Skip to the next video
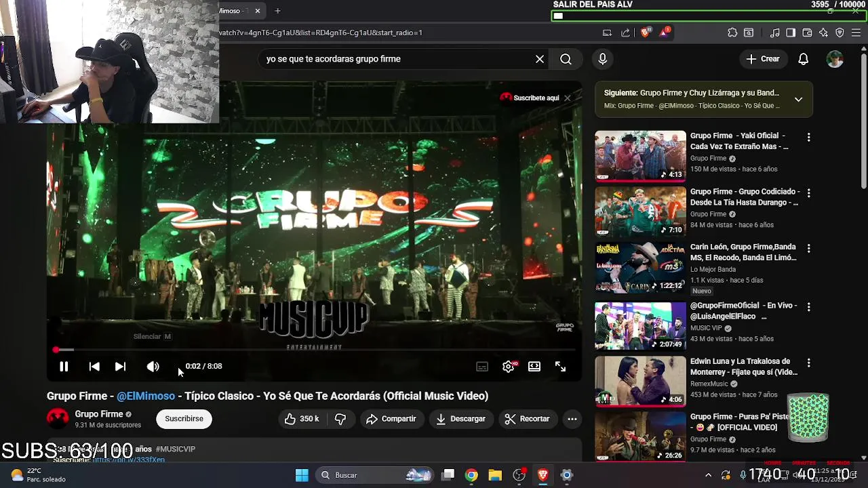The image size is (868, 488). point(120,366)
